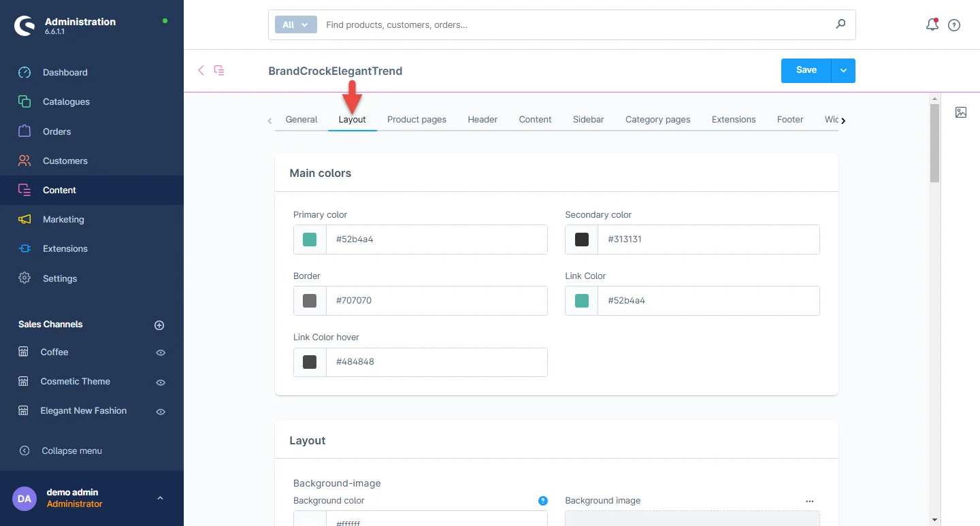Screen dimensions: 980x526
Task: Expand the All search filter dropdown
Action: coord(295,24)
